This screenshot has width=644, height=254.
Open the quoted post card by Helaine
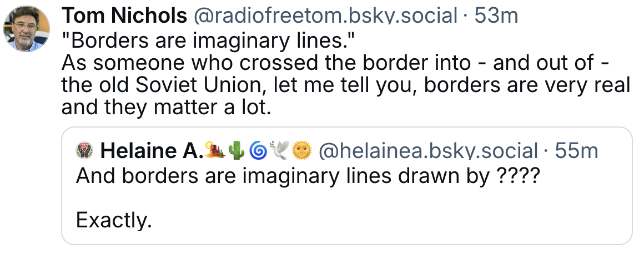click(x=346, y=186)
